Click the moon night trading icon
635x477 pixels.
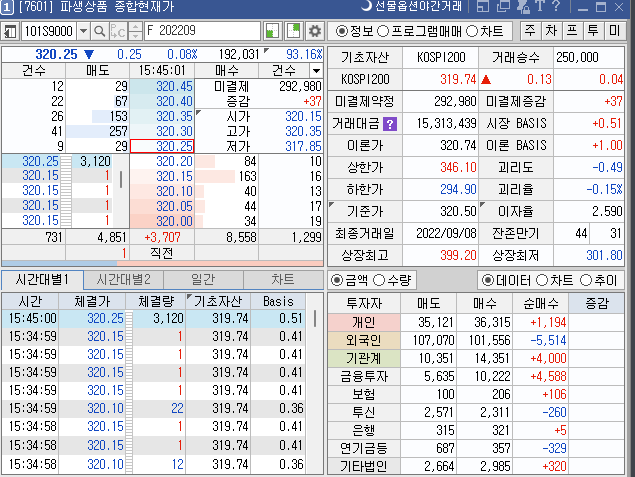point(366,6)
